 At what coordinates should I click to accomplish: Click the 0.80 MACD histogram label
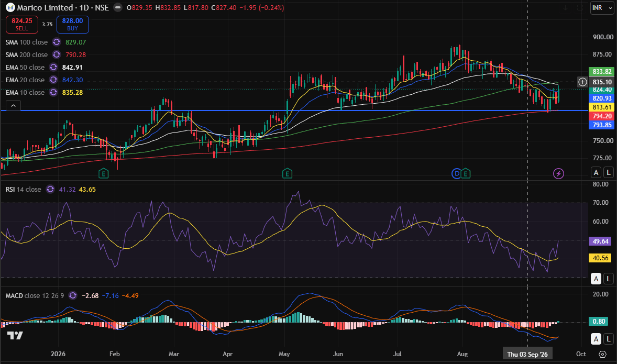click(x=599, y=322)
